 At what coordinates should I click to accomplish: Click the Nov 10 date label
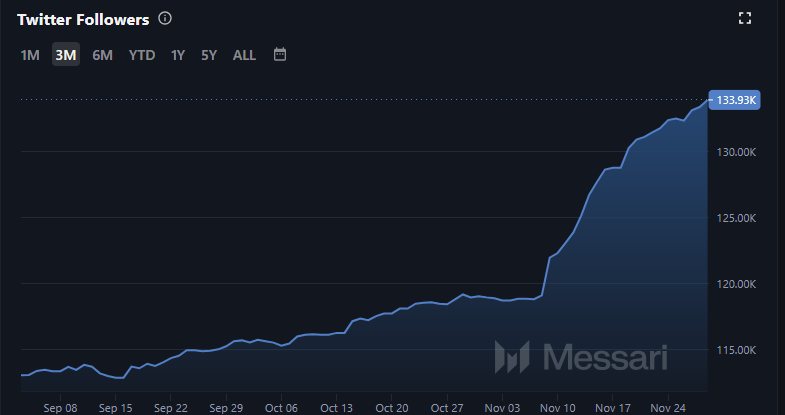[558, 408]
